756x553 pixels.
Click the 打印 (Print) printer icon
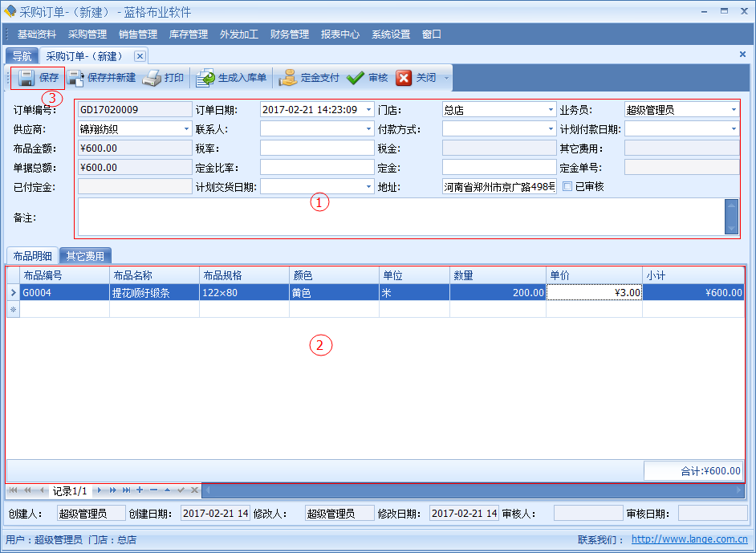152,78
